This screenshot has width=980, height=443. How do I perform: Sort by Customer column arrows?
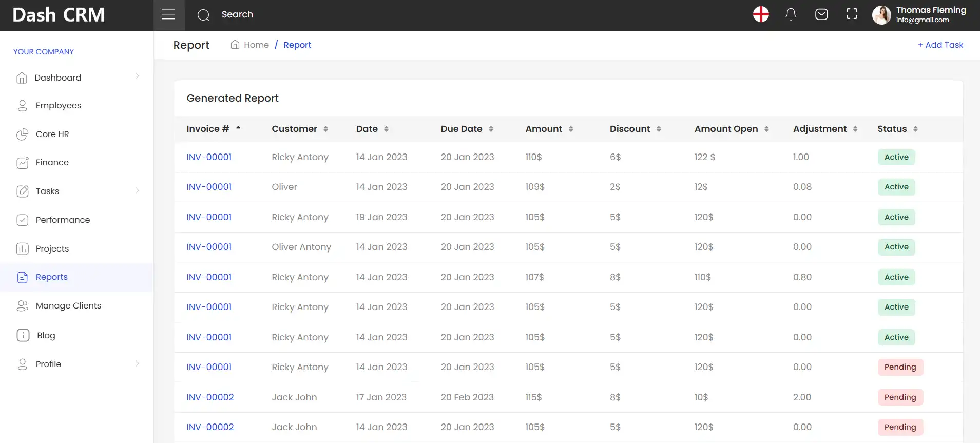325,129
